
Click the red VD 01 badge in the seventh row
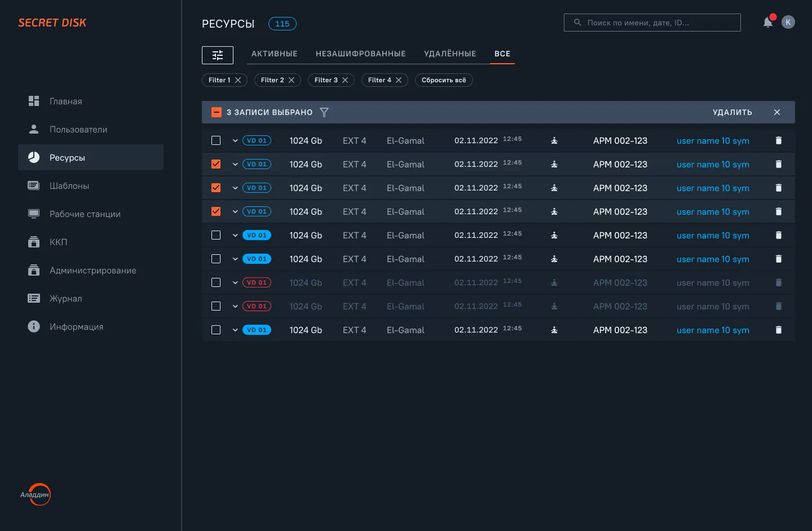tap(257, 282)
